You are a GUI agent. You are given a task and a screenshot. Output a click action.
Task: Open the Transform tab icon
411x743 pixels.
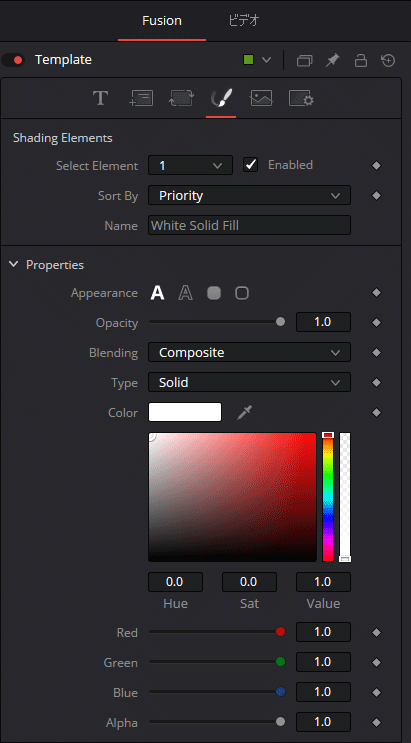point(182,99)
